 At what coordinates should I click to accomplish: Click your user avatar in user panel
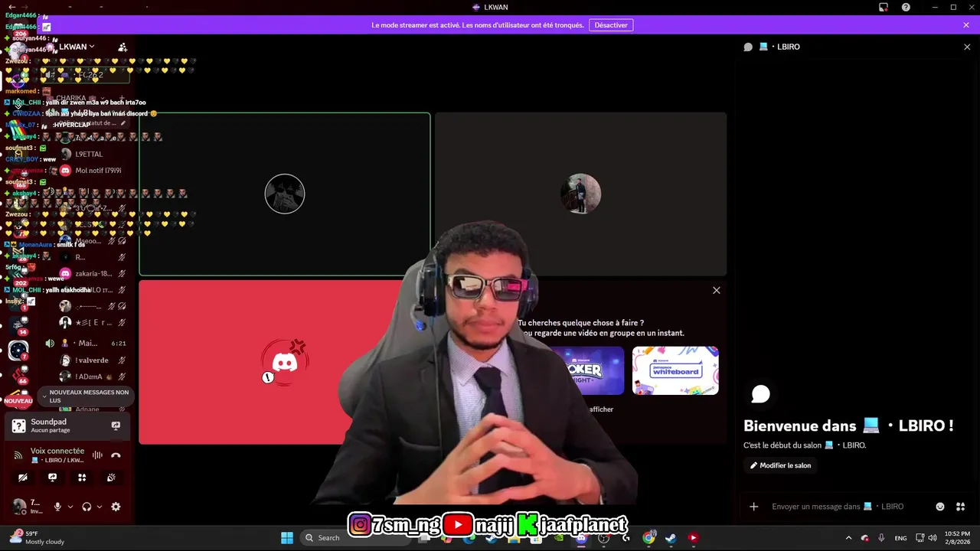click(x=19, y=506)
